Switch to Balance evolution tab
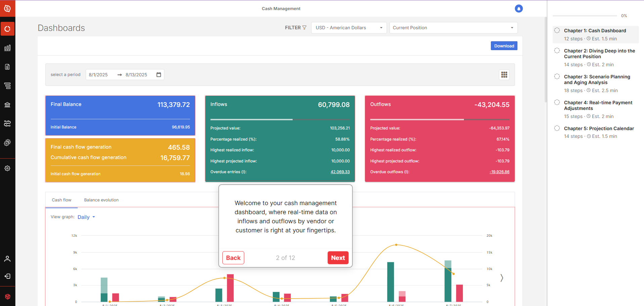This screenshot has width=644, height=306. 101,200
